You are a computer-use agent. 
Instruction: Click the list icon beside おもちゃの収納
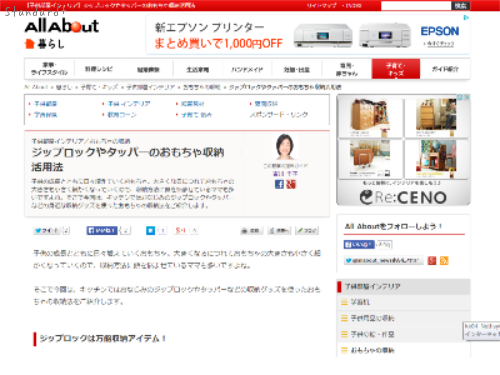[x=344, y=350]
